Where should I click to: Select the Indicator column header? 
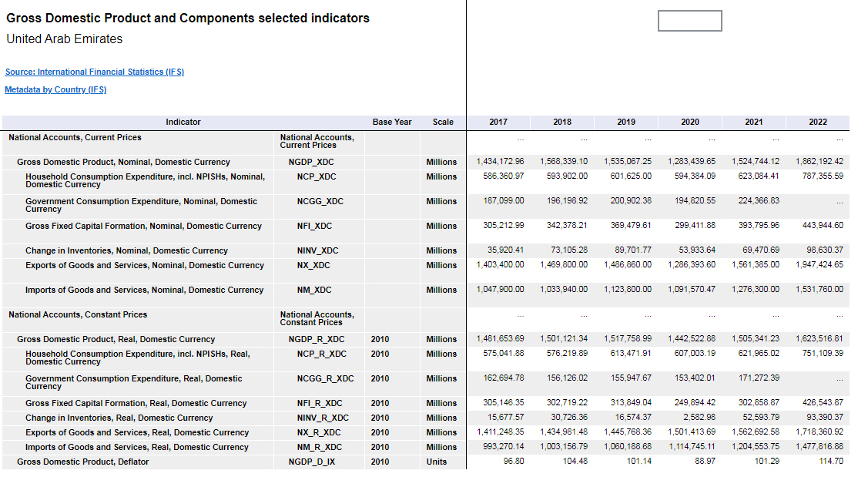[183, 122]
